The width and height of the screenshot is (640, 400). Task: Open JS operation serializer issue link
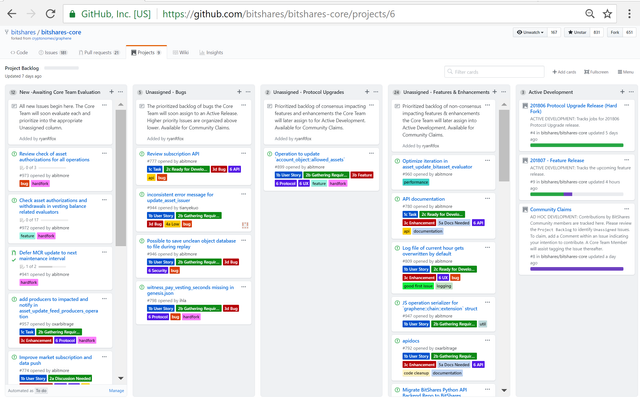click(440, 306)
